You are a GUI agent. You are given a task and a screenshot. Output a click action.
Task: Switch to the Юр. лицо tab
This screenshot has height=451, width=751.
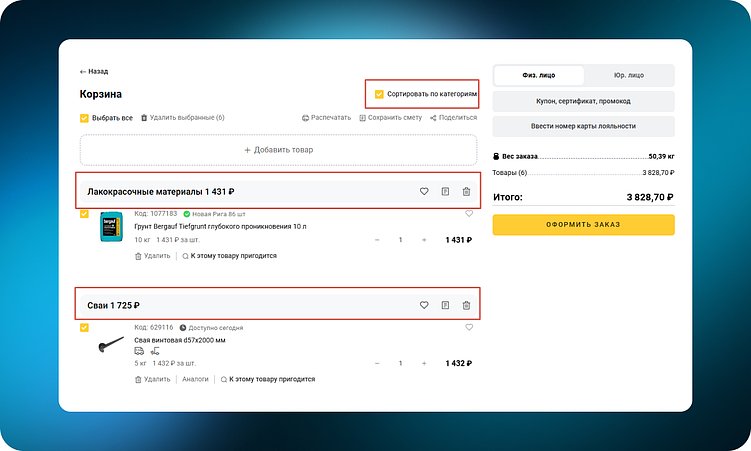[629, 75]
